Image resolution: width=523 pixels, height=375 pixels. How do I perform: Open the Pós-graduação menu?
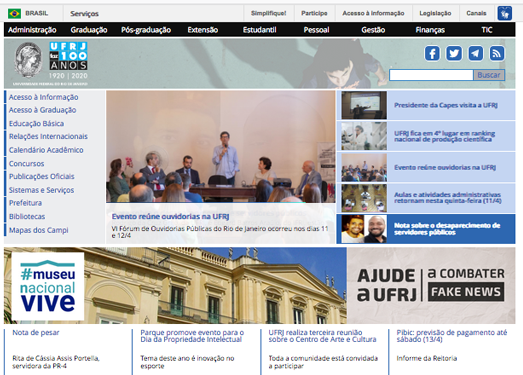[x=146, y=30]
